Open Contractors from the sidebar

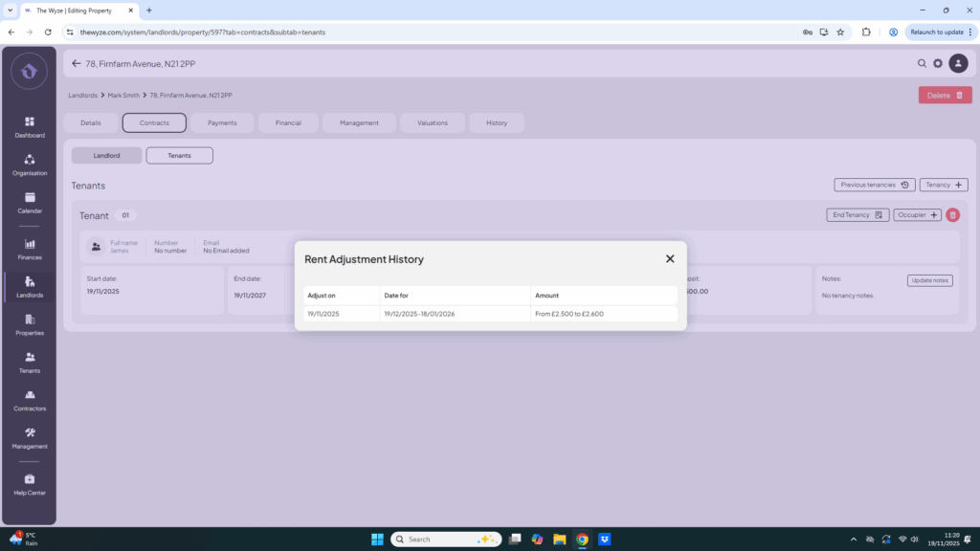tap(29, 400)
